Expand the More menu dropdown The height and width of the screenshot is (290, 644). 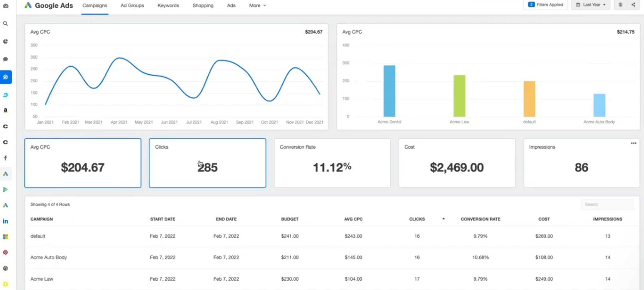point(257,5)
